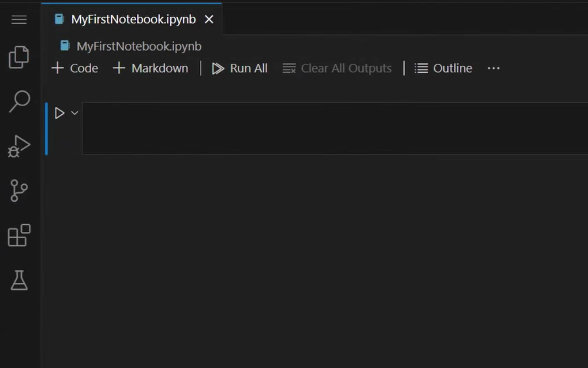The image size is (588, 368).
Task: Click inside the empty code cell
Action: click(x=309, y=128)
